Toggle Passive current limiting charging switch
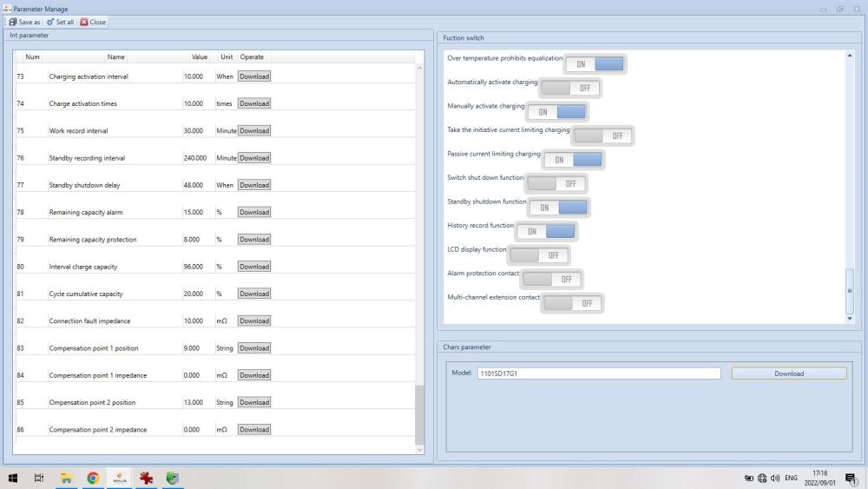This screenshot has height=489, width=868. [574, 160]
